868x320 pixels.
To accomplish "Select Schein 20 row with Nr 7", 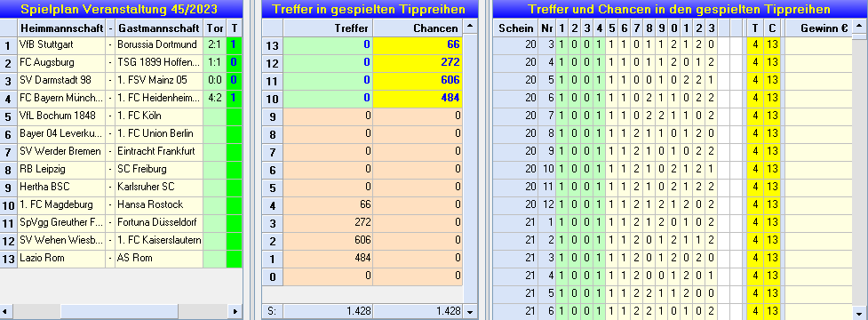I will (x=673, y=116).
